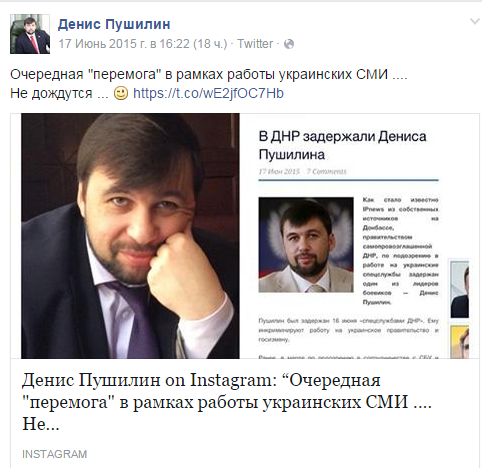482x468 pixels.
Task: Click the globe public privacy icon
Action: coord(289,44)
